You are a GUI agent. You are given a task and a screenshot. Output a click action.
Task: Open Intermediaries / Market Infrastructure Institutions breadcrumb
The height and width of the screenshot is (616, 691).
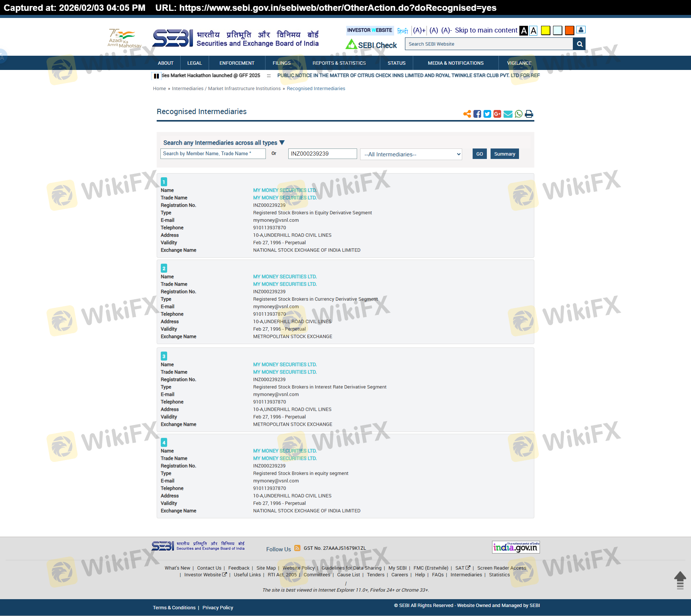[226, 89]
